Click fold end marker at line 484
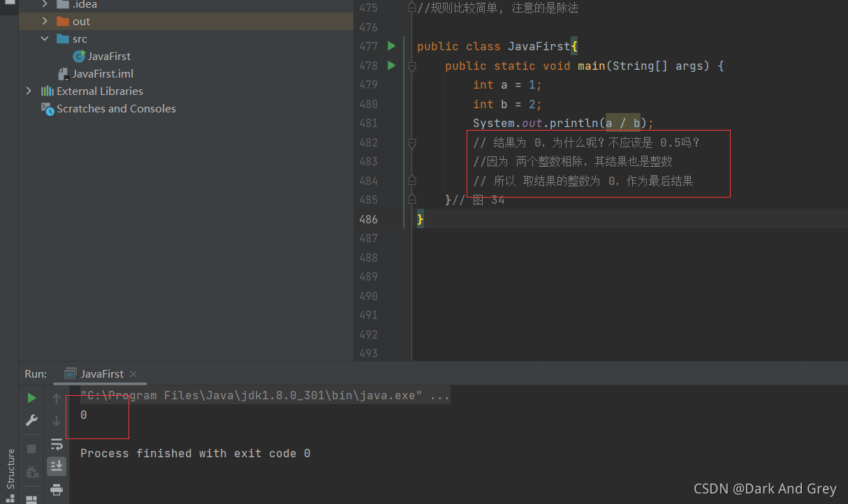Viewport: 848px width, 504px height. [x=412, y=181]
